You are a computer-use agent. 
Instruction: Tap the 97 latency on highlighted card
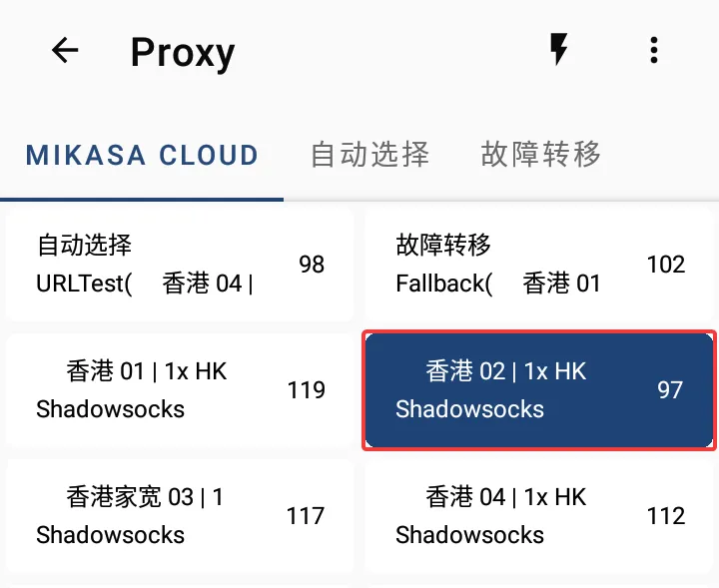tap(670, 390)
